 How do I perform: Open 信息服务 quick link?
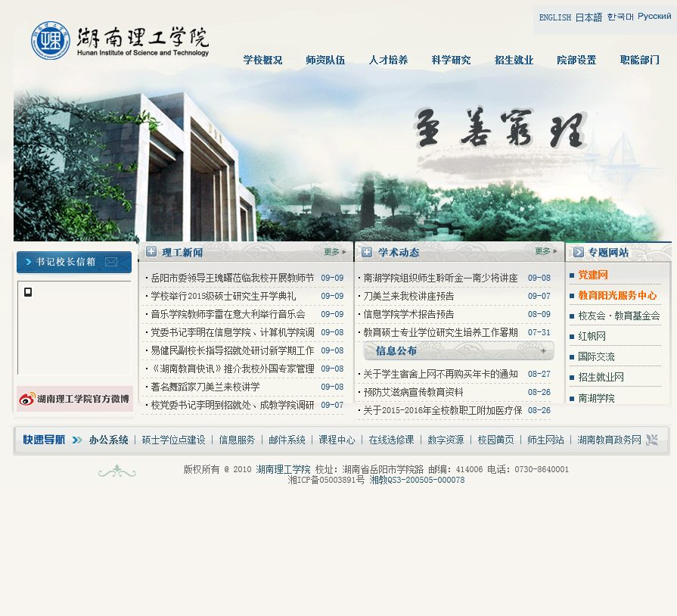[x=237, y=440]
